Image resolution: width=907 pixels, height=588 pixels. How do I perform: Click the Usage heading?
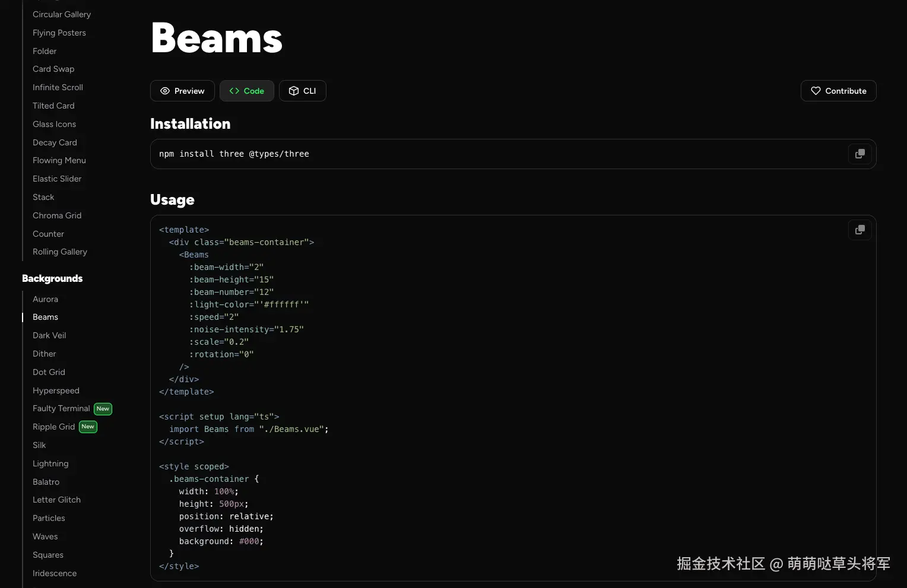172,200
